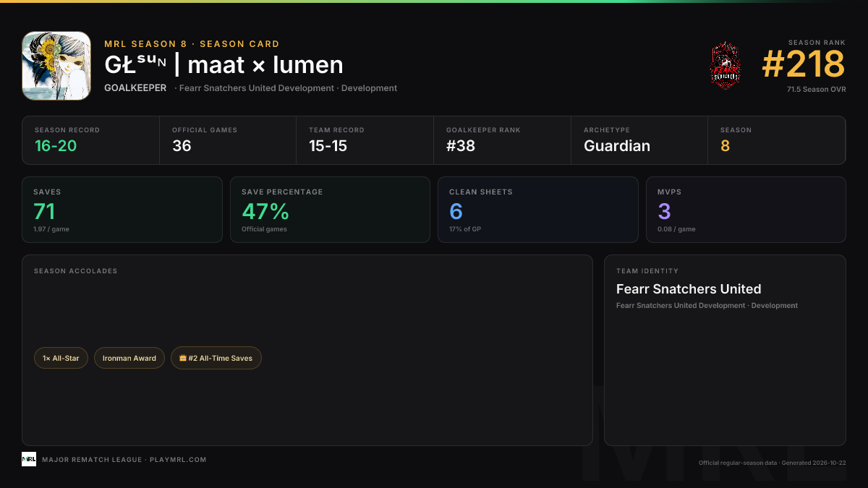Click the 36 official games value
This screenshot has width=868, height=488.
tap(182, 146)
